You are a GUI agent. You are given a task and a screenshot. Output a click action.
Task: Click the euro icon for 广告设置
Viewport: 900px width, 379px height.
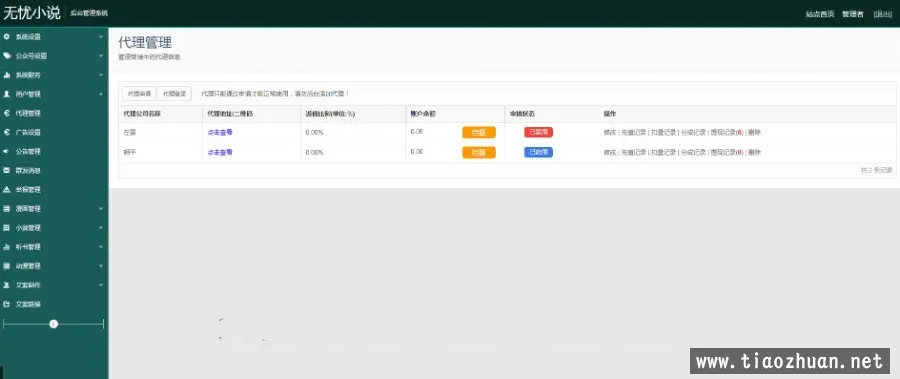(x=7, y=132)
